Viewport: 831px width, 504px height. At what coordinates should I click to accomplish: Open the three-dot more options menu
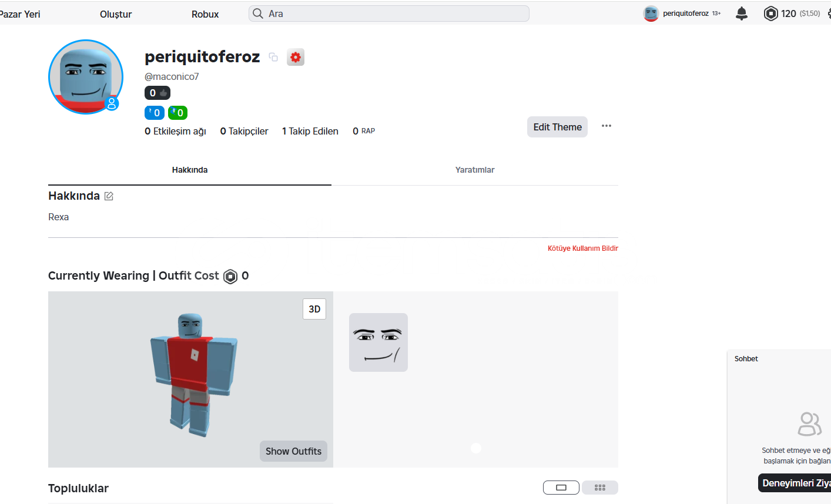607,126
